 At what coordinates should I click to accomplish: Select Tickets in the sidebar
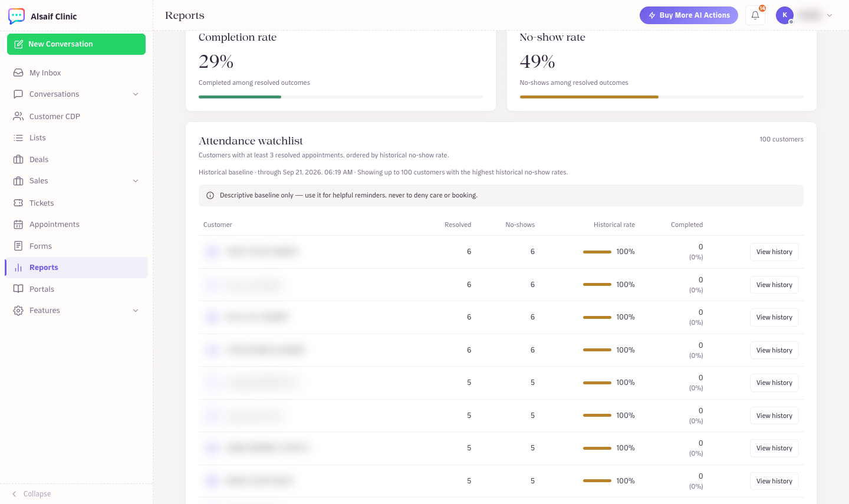click(x=76, y=203)
